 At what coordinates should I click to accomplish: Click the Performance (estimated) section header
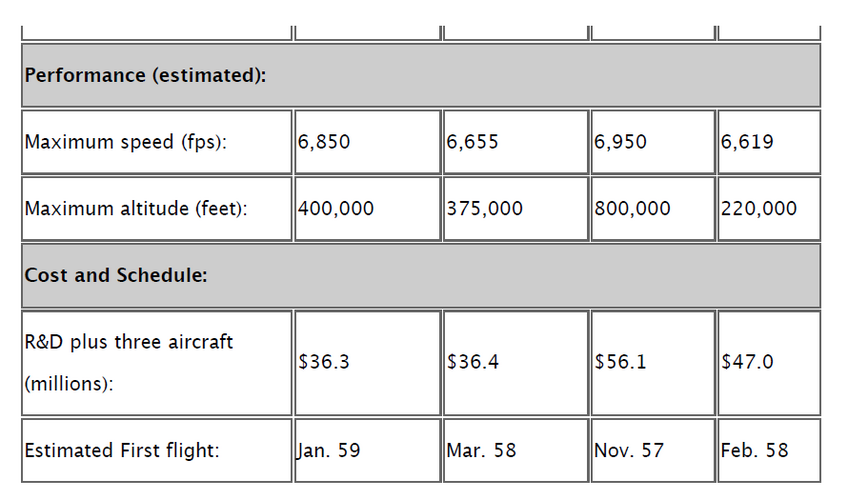coord(421,75)
